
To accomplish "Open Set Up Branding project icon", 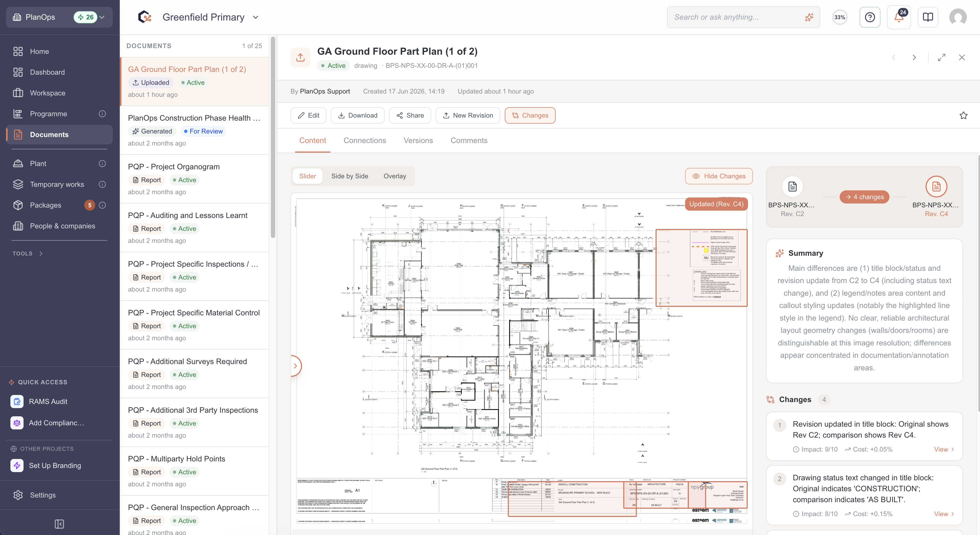I will [x=17, y=466].
